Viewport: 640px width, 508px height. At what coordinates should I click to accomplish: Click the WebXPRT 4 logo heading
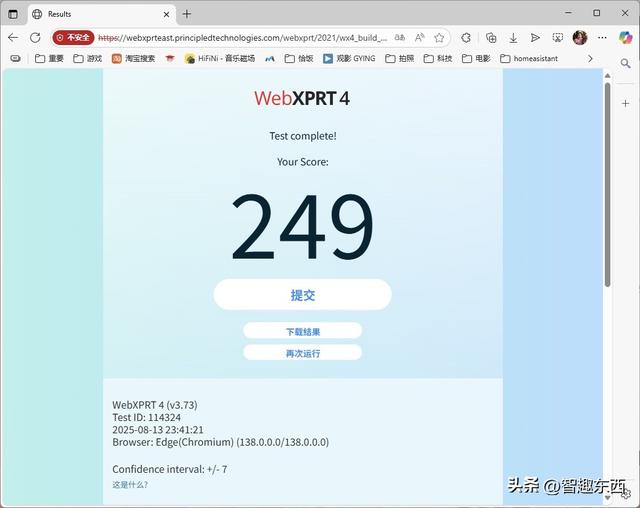point(302,98)
